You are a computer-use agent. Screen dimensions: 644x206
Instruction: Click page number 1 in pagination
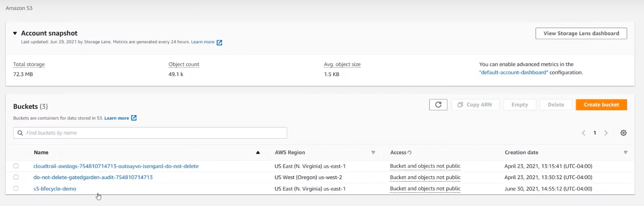[595, 133]
